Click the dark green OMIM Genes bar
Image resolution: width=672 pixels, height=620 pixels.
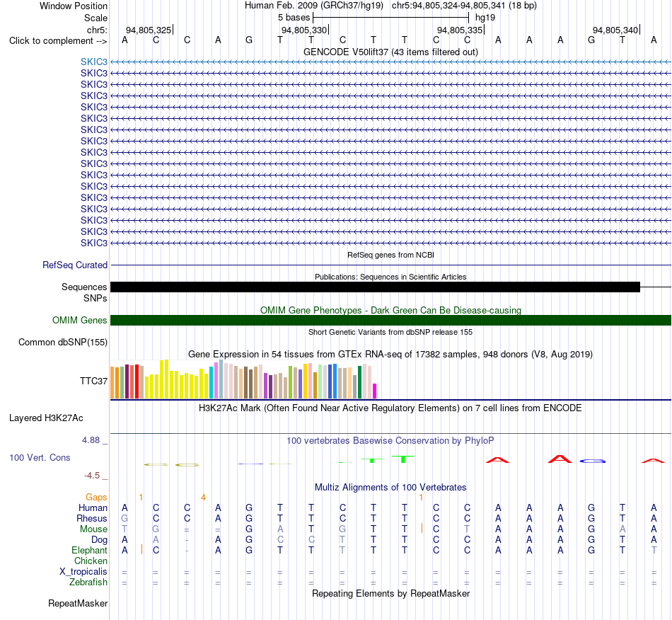(390, 321)
